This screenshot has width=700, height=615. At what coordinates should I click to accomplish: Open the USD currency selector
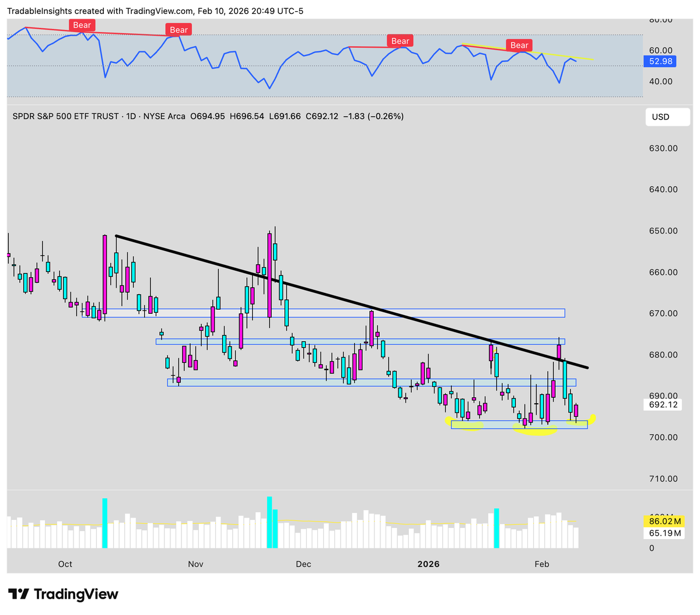click(667, 117)
